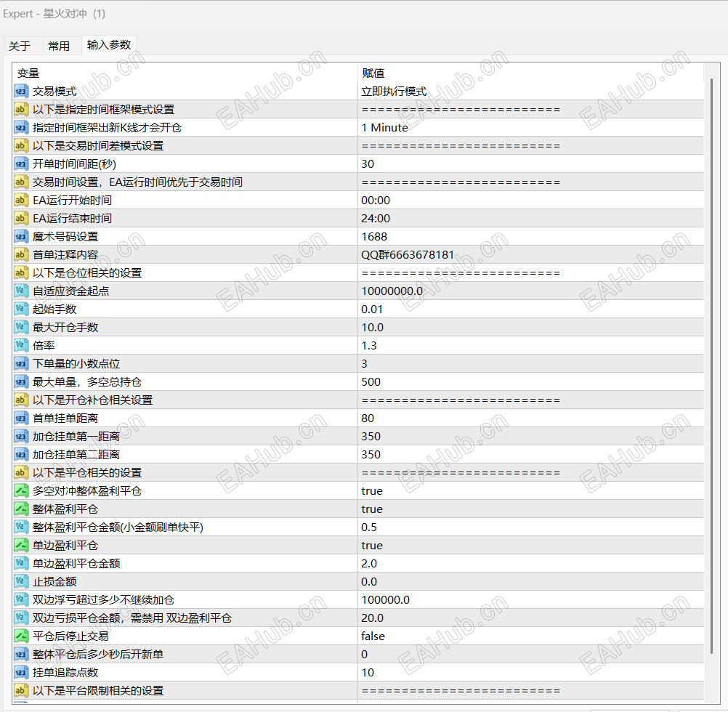This screenshot has height=712, width=728.
Task: Click the bool icon beside 整体盈利平仓
Action: (x=21, y=509)
